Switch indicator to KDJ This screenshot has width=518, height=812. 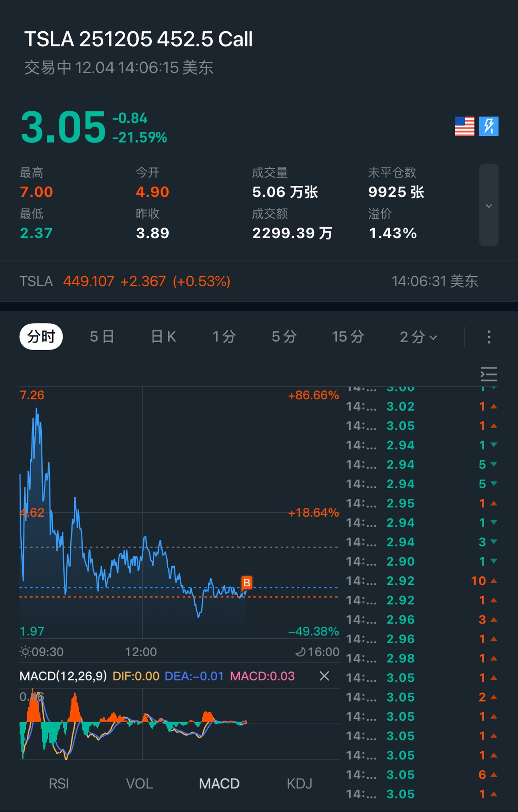pos(299,783)
